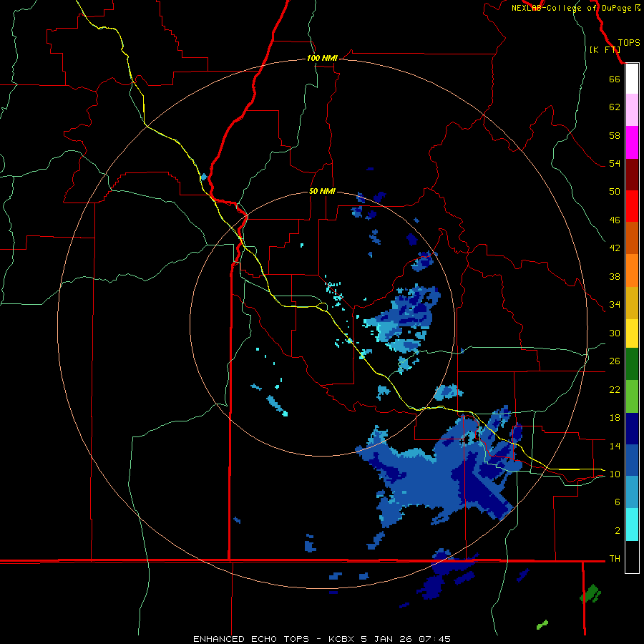Click the gold 34 K FT legend swatch
Image resolution: width=644 pixels, height=644 pixels.
[x=632, y=303]
